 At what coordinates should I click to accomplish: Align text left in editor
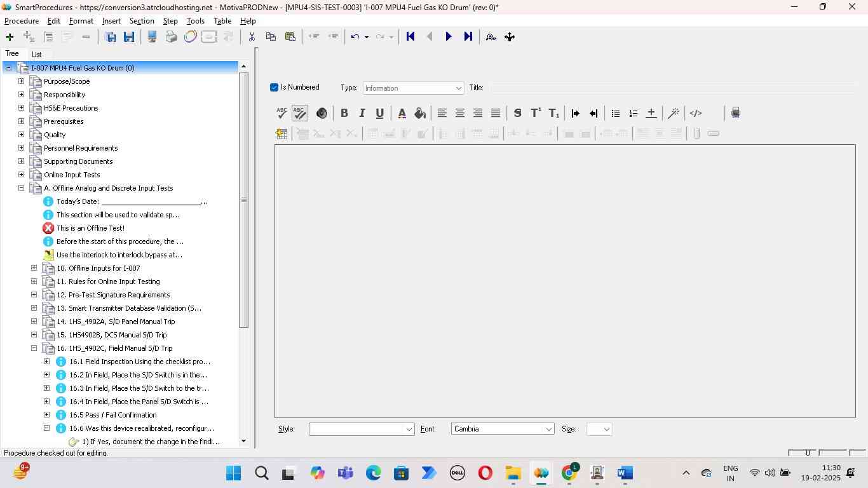click(442, 113)
